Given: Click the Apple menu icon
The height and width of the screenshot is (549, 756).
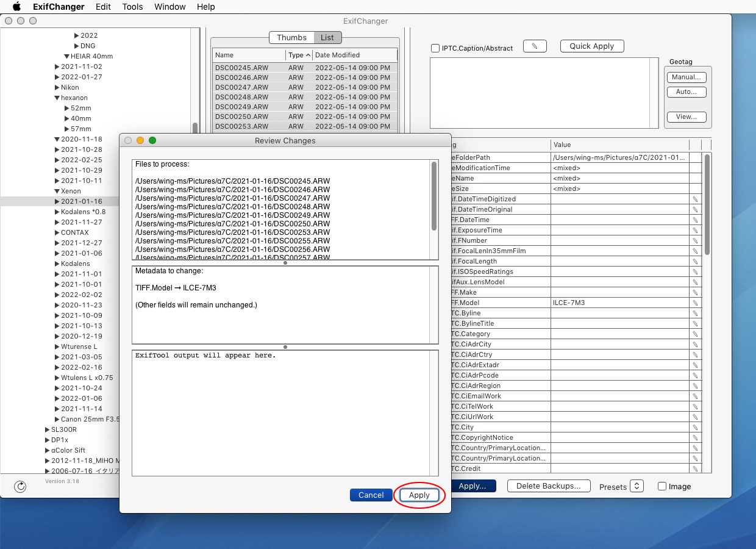Looking at the screenshot, I should point(16,7).
